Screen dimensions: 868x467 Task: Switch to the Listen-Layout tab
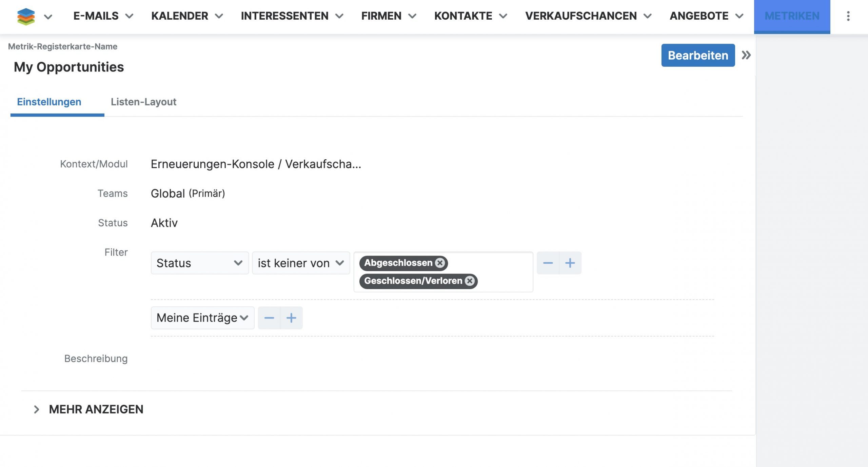(x=143, y=102)
